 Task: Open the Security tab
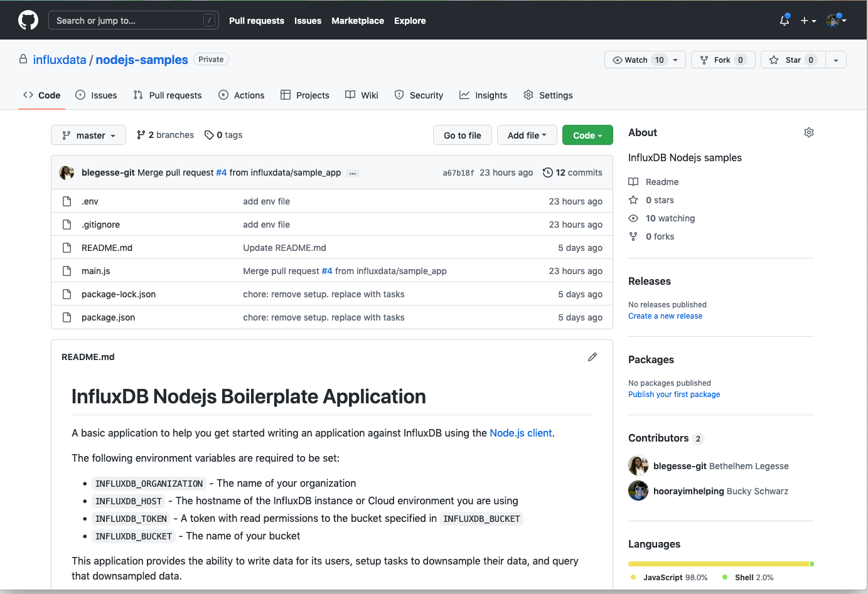click(x=419, y=95)
